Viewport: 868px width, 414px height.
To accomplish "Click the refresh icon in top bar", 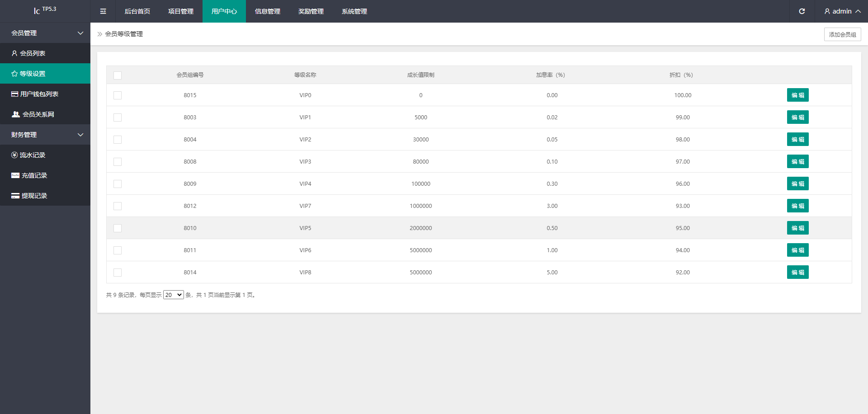I will click(802, 11).
